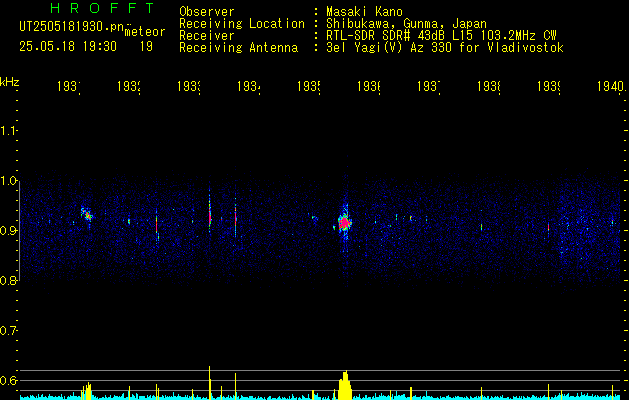Screen dimensions: 629x400
Task: Click the 0.8 kHz frequency label
Action: tap(9, 281)
